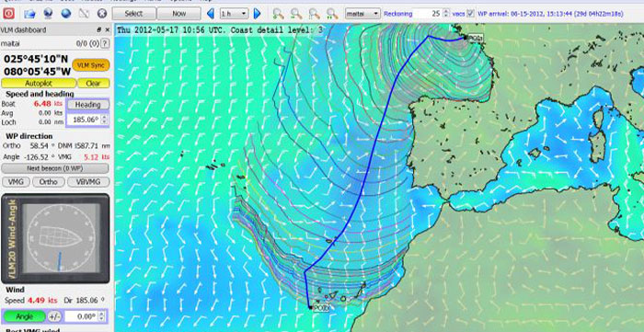Click the VBVMG button
This screenshot has height=332, width=644.
tap(88, 182)
